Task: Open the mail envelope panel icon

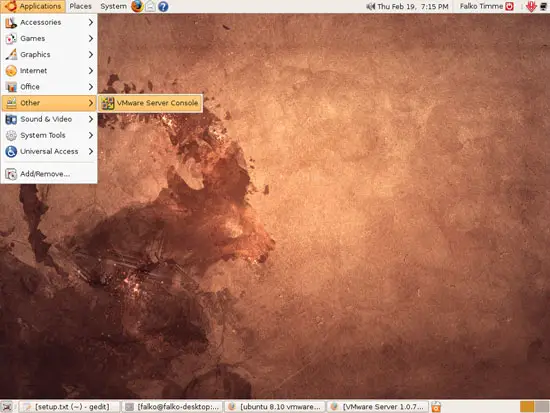Action: point(150,6)
